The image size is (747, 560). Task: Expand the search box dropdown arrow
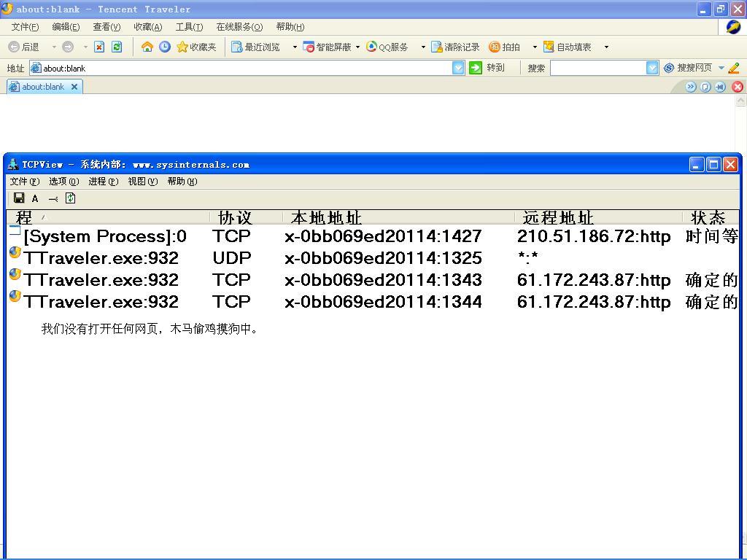pyautogui.click(x=652, y=68)
